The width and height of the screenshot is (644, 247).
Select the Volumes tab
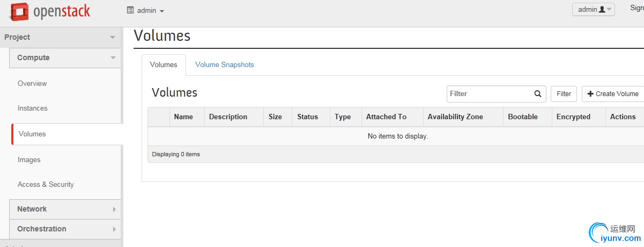164,65
